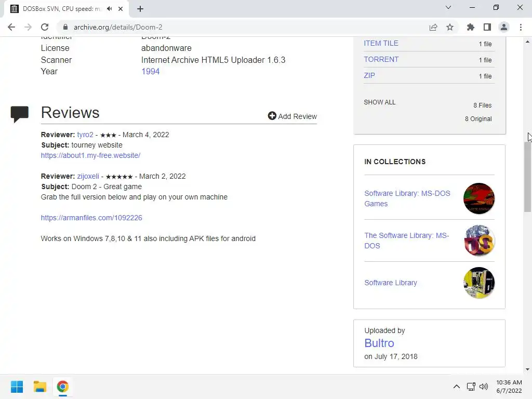Show hidden system tray icons
The height and width of the screenshot is (399, 532).
click(x=457, y=387)
